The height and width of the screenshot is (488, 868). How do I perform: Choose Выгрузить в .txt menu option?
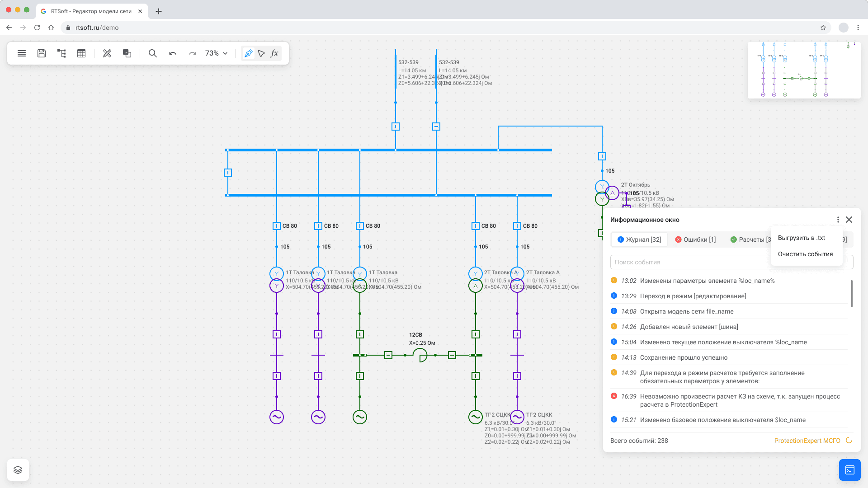801,238
